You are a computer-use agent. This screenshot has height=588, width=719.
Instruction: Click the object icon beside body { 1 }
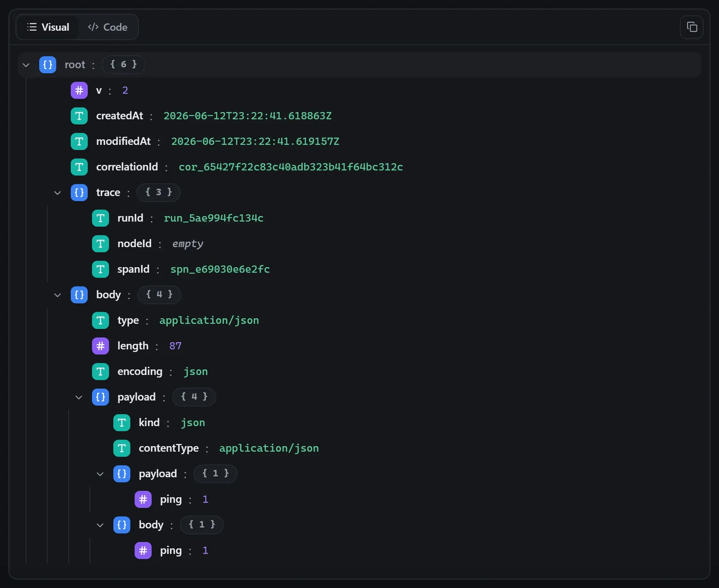click(122, 525)
